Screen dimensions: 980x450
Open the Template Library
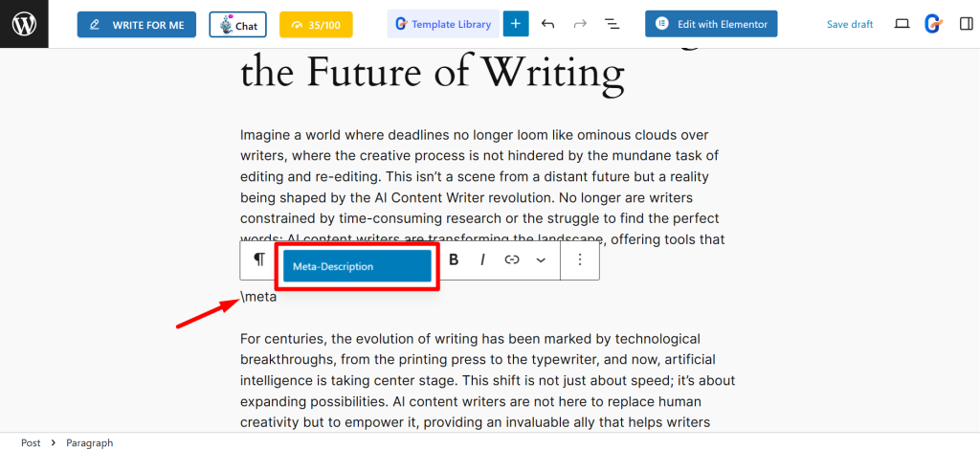point(443,24)
